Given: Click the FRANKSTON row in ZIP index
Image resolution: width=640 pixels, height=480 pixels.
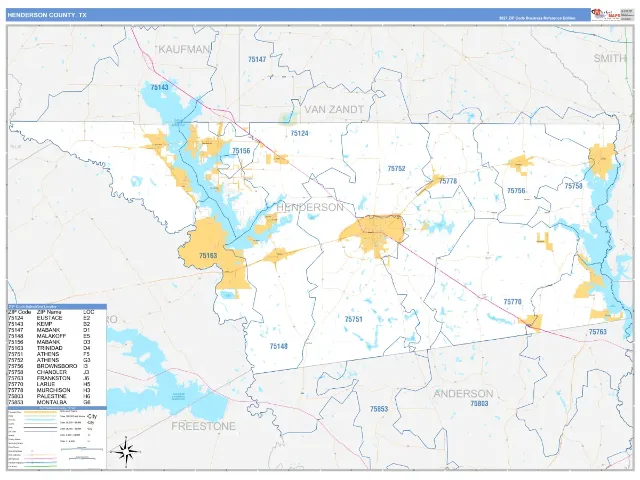Looking at the screenshot, I should pyautogui.click(x=57, y=378).
